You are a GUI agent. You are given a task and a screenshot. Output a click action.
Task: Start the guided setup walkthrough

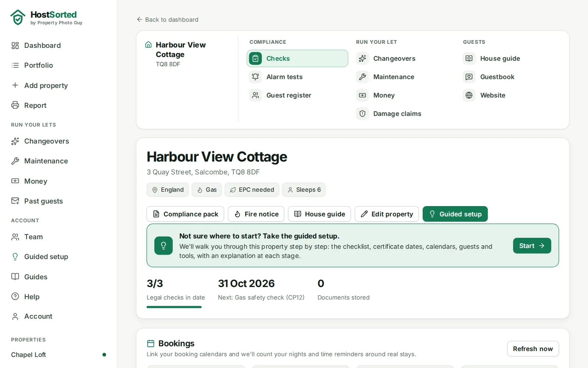[532, 245]
